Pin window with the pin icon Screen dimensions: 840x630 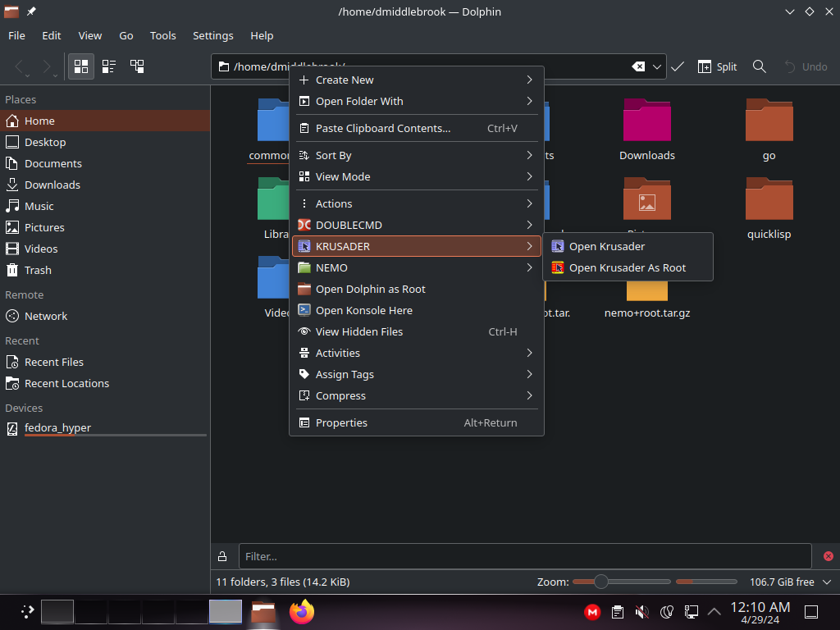(x=31, y=11)
